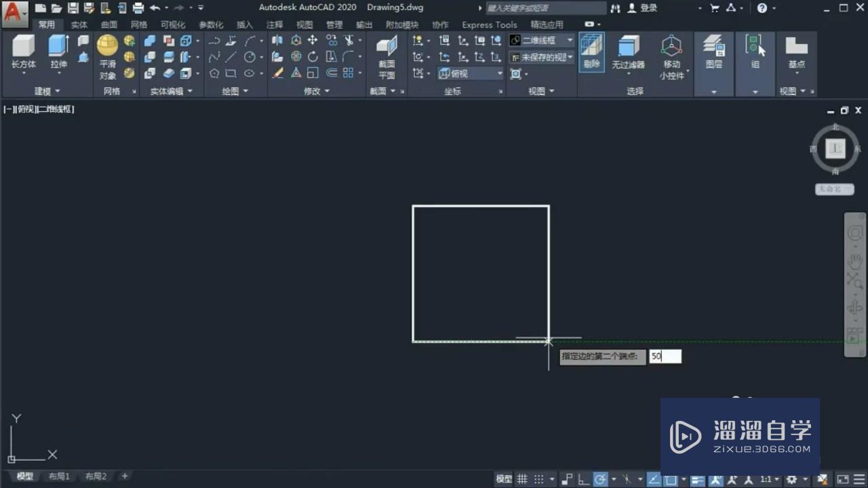Select the Circle drawing tool
Viewport: 868px width, 488px height.
pos(250,57)
